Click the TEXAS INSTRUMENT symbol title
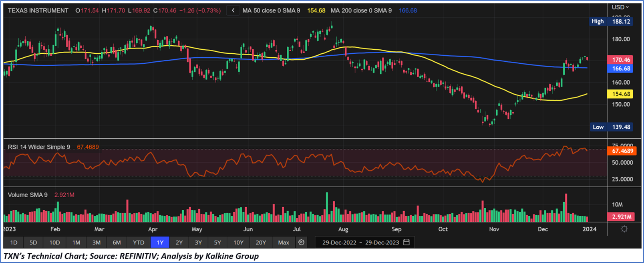Image resolution: width=644 pixels, height=263 pixels. (x=38, y=11)
